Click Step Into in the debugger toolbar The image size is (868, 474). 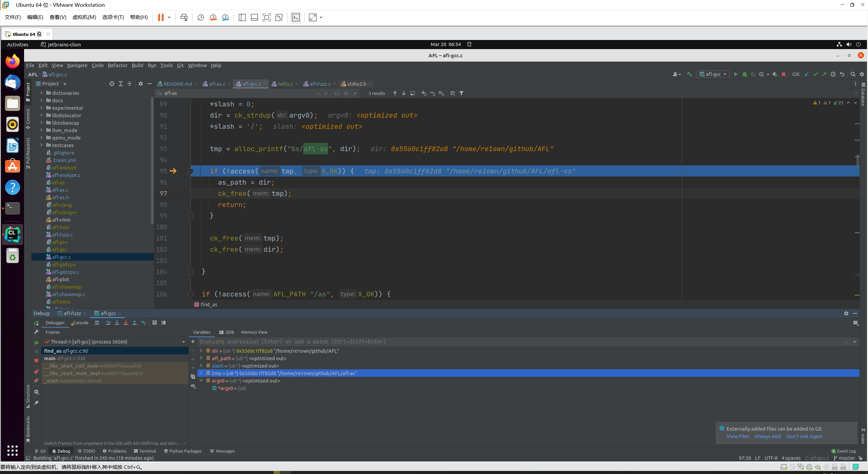pyautogui.click(x=117, y=323)
